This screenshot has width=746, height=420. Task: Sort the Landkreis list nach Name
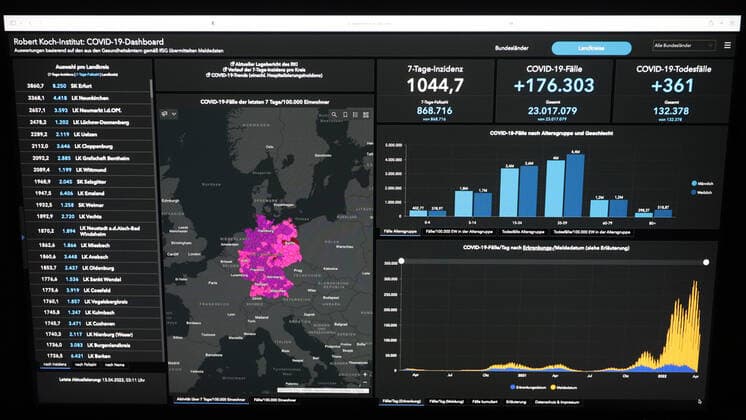tap(115, 365)
